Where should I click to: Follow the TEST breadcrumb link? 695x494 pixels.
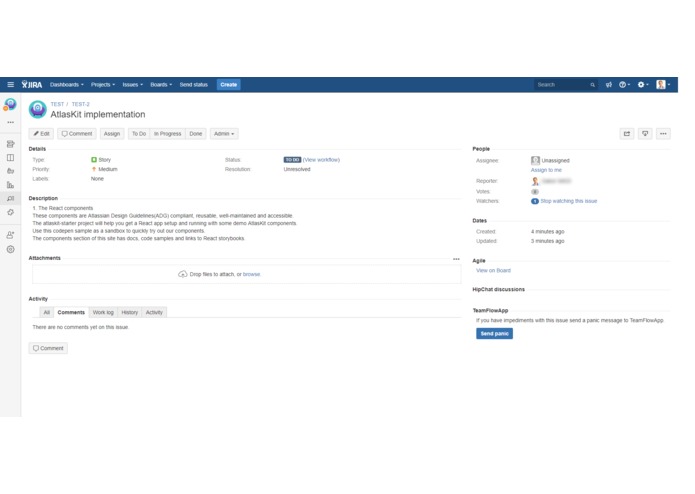point(57,104)
